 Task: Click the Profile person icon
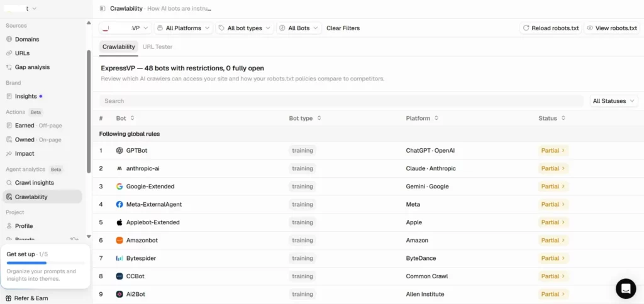[9, 226]
